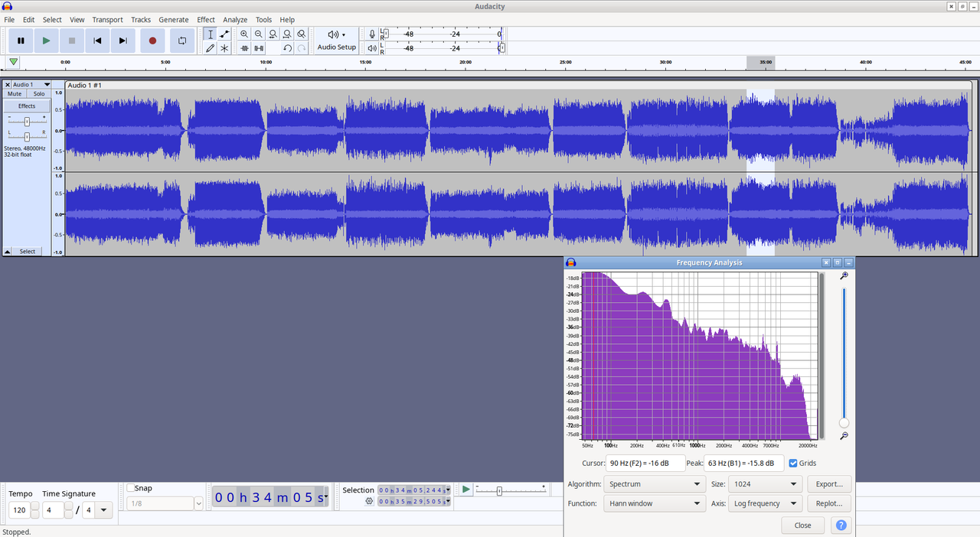Open the time display format dropdown
The width and height of the screenshot is (980, 537).
(x=327, y=497)
